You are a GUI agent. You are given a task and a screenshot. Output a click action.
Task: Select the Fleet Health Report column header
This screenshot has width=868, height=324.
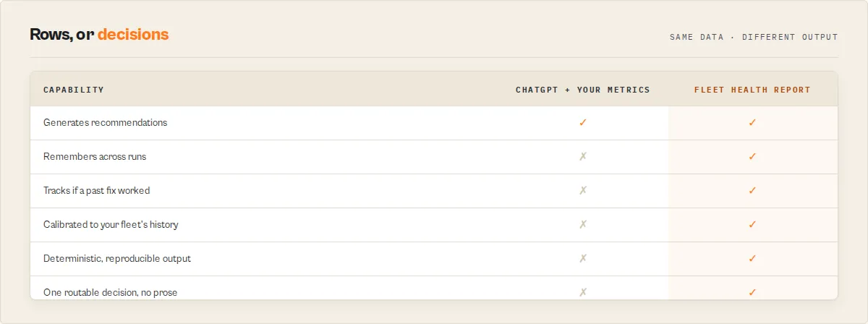(x=752, y=90)
